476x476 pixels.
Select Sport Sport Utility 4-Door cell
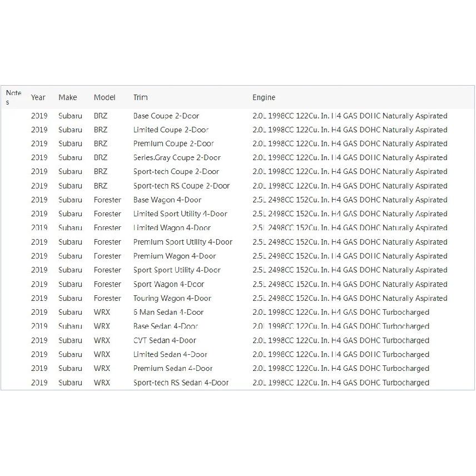tap(177, 270)
